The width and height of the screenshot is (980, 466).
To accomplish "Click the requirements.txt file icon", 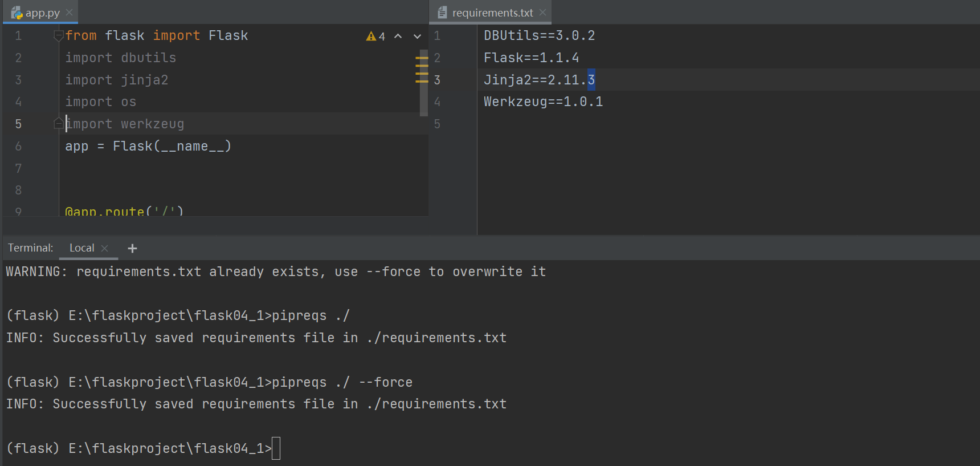I will click(x=442, y=13).
